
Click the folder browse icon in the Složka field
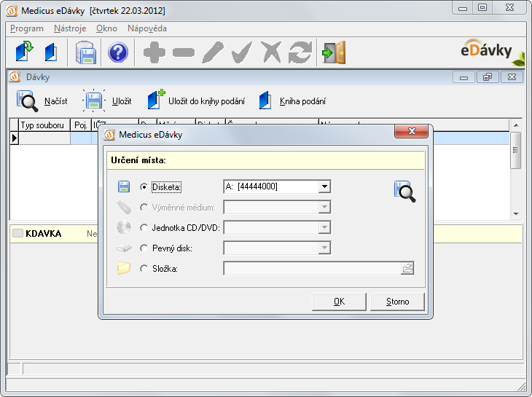(407, 269)
